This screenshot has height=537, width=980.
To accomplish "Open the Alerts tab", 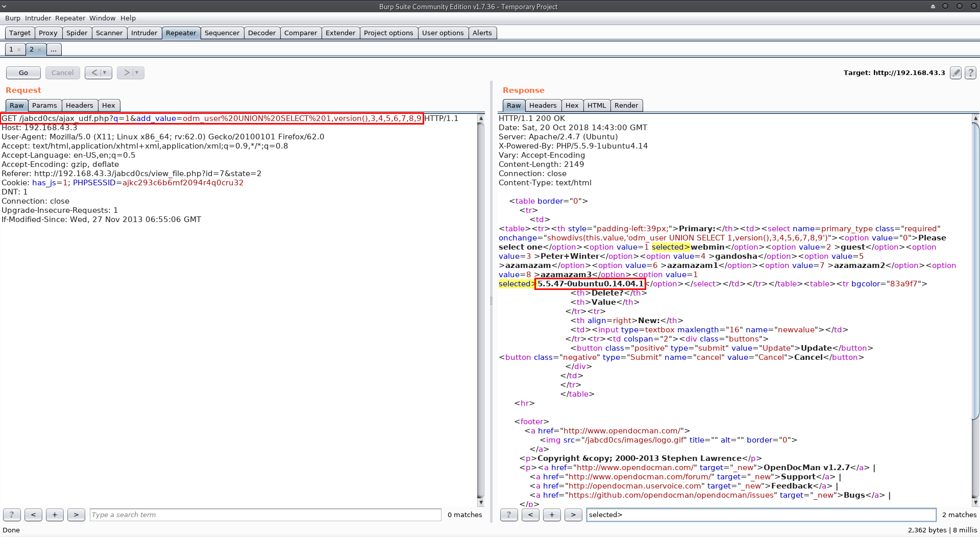I will click(x=482, y=33).
